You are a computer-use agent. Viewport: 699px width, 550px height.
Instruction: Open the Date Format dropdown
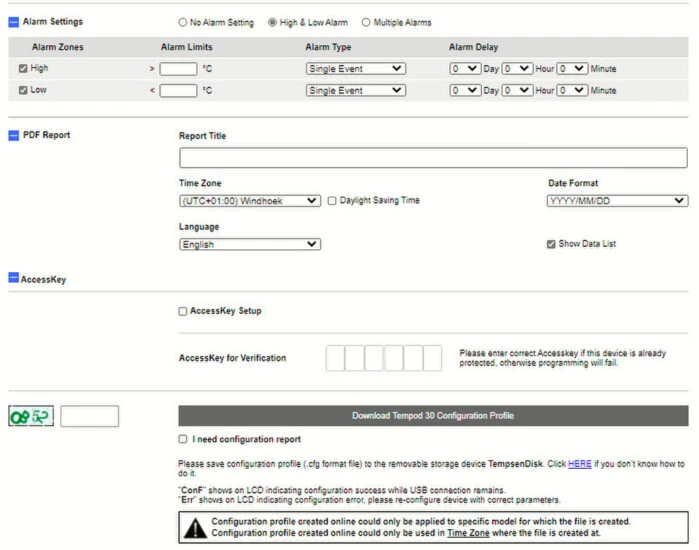[x=617, y=200]
